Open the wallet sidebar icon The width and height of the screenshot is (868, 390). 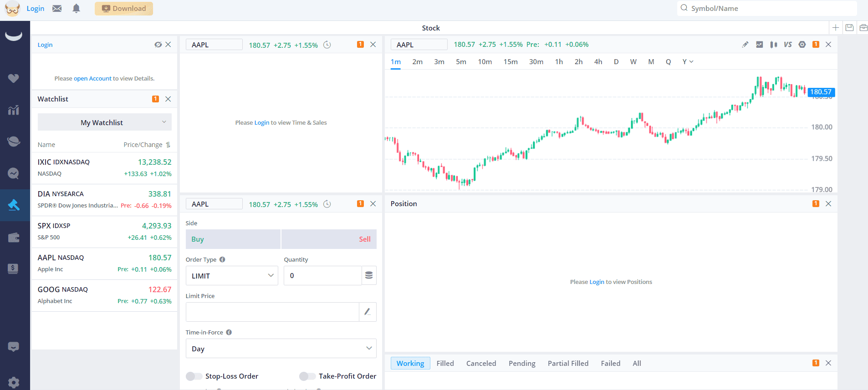[14, 237]
